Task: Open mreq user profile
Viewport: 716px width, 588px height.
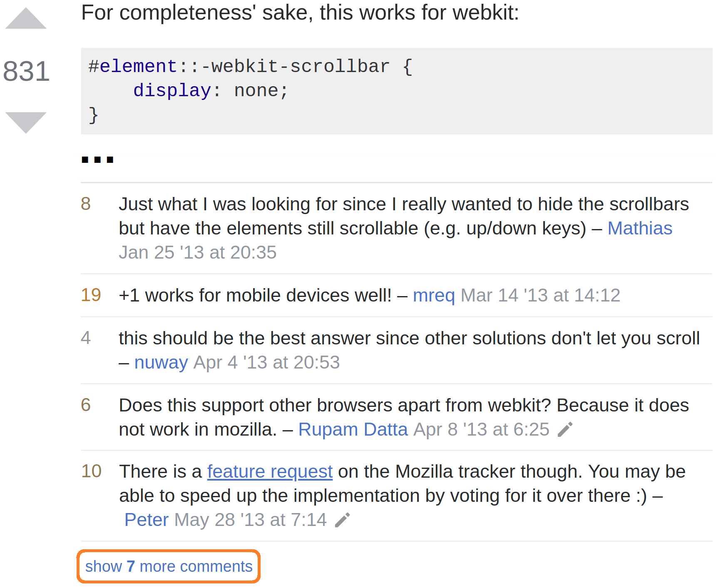Action: pyautogui.click(x=433, y=295)
